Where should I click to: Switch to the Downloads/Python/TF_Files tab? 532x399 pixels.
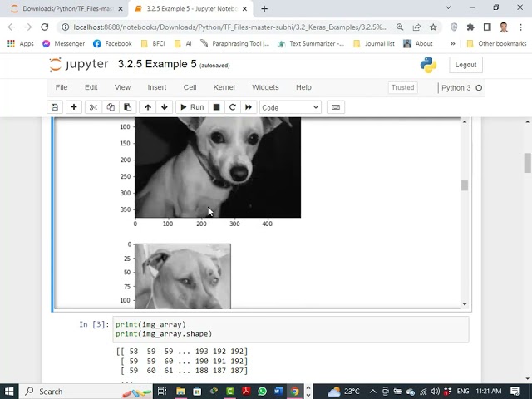click(66, 9)
